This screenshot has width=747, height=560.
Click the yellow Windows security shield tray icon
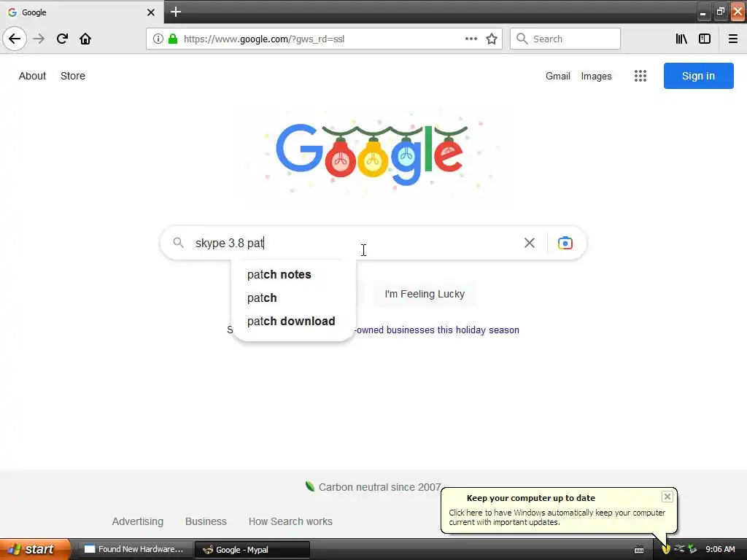pos(666,550)
